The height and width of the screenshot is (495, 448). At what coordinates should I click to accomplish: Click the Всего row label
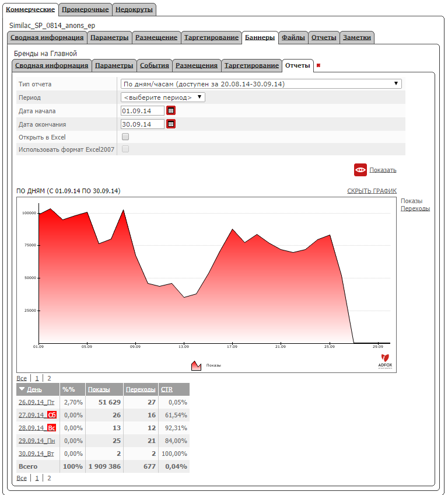(x=28, y=466)
